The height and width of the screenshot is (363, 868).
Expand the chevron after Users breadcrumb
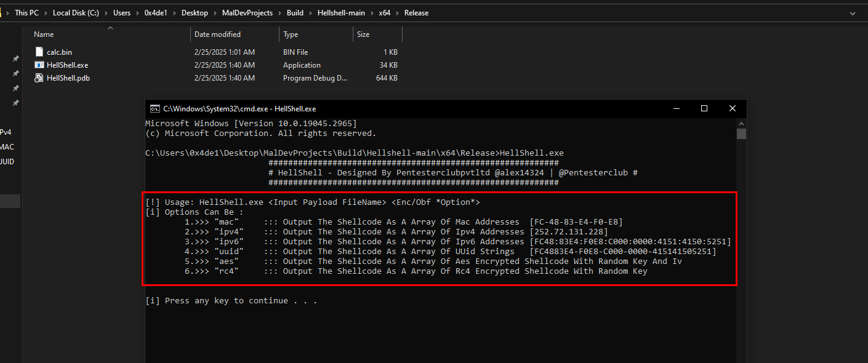pos(136,13)
